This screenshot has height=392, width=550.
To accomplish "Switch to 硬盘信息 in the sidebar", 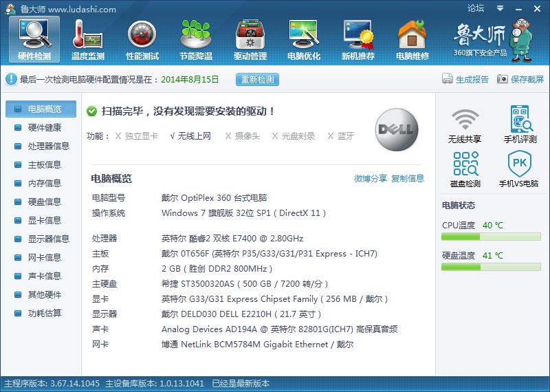I will point(44,202).
